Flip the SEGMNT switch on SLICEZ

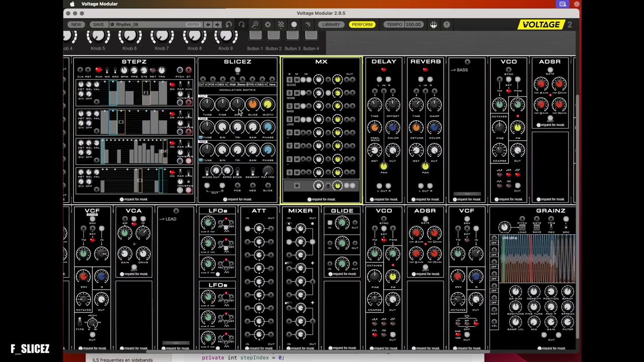[252, 172]
